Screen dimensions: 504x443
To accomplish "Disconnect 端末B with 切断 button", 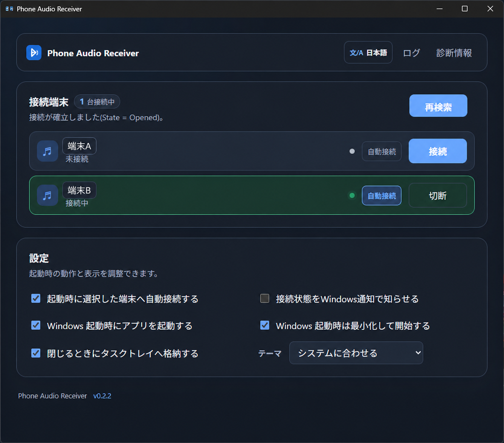I will pyautogui.click(x=438, y=195).
